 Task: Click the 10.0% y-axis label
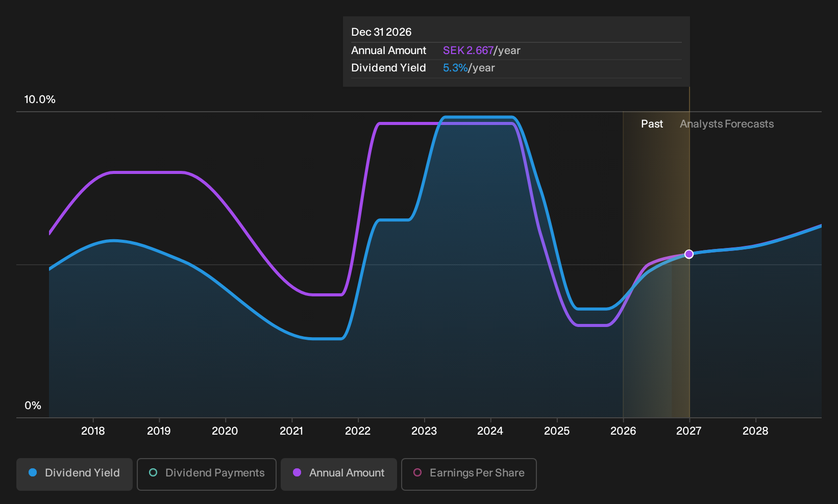40,99
